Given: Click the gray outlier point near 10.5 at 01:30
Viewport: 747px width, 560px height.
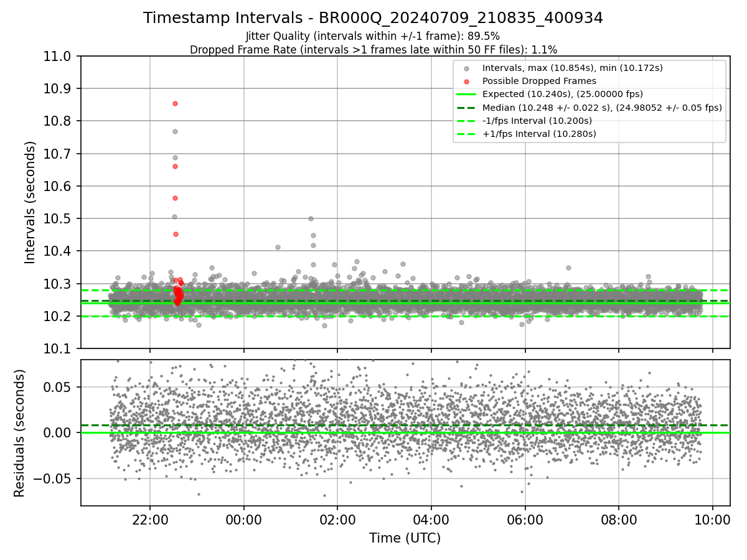Looking at the screenshot, I should pos(311,218).
